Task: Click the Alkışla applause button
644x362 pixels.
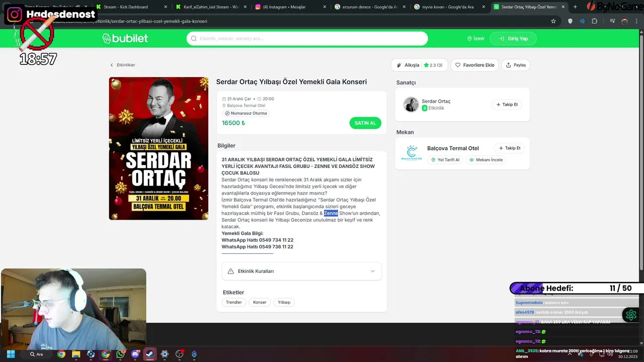Action: click(419, 65)
